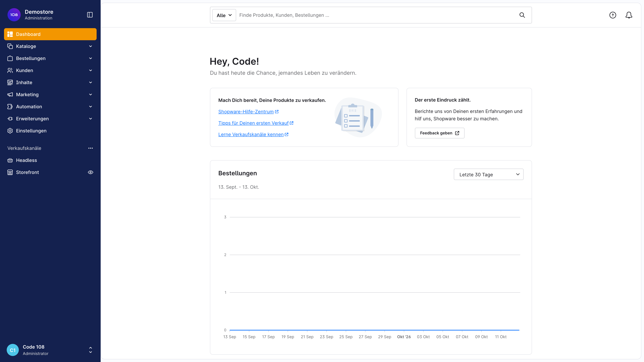The width and height of the screenshot is (644, 362).
Task: Expand the Bestellungen chevron in sidebar
Action: [91, 58]
